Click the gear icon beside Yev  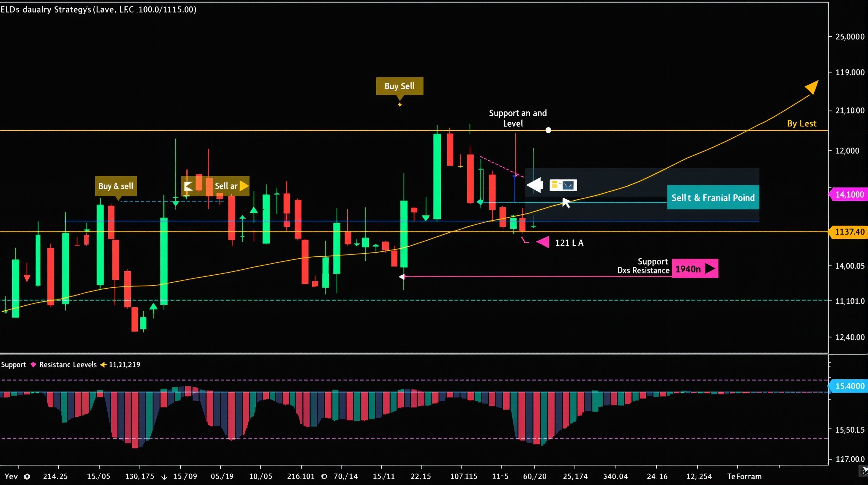(x=27, y=476)
